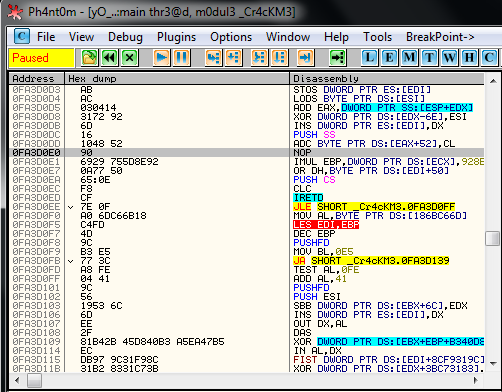
Task: Select the red LES EDI,EBP instruction
Action: pyautogui.click(x=326, y=225)
